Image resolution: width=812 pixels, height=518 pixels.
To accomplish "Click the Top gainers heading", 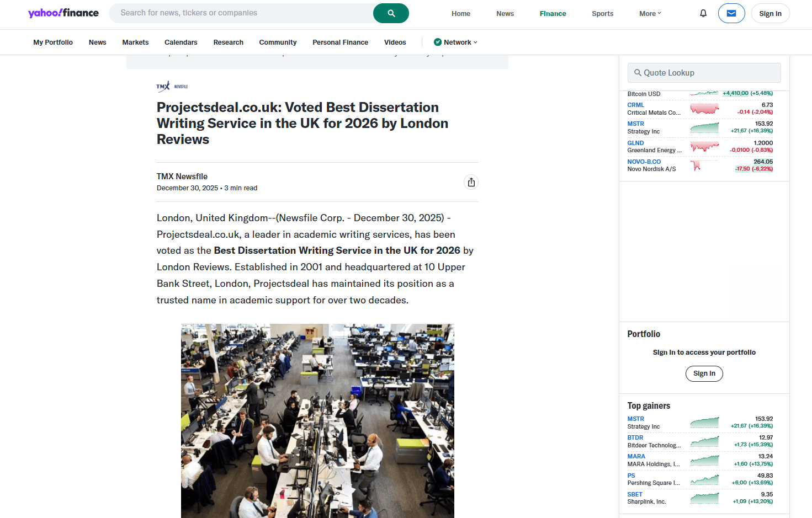I will 649,405.
